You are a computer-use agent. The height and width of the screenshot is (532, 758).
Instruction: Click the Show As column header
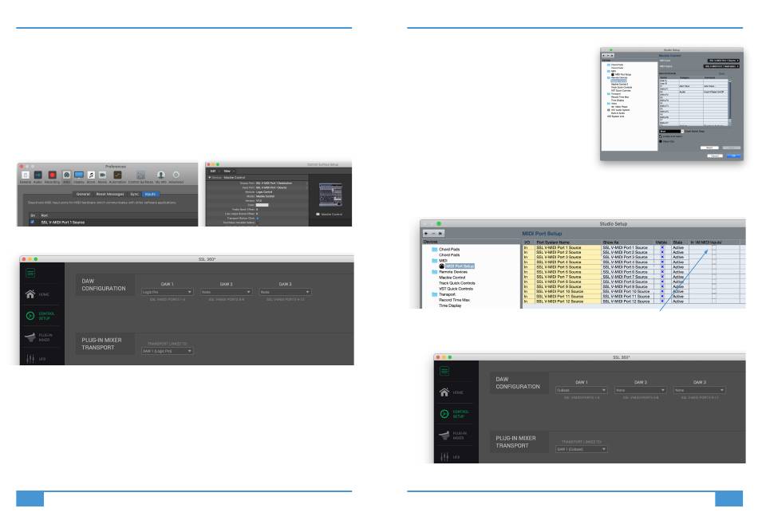(x=610, y=242)
